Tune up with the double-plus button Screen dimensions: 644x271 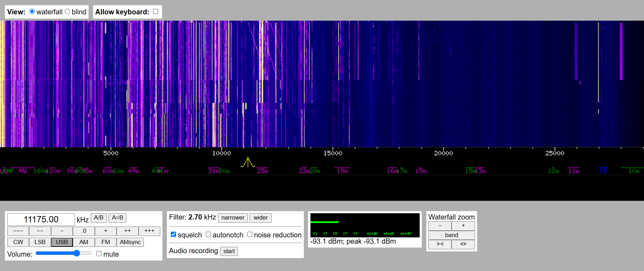(127, 231)
